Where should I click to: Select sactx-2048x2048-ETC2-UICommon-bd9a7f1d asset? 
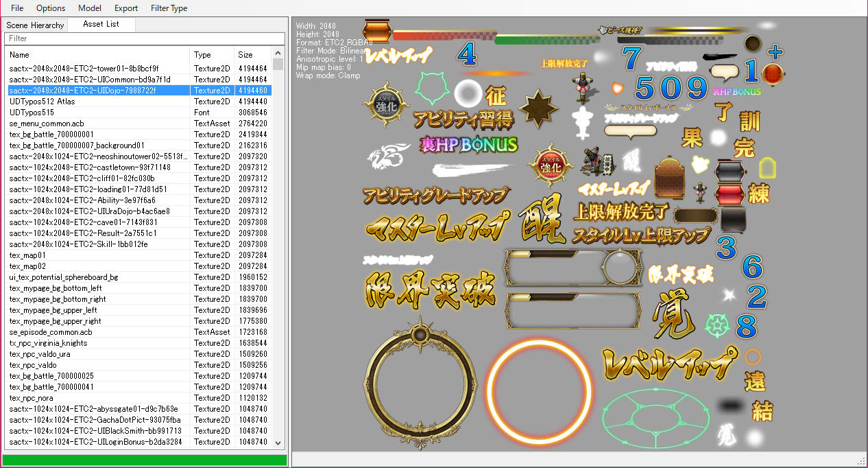coord(139,80)
